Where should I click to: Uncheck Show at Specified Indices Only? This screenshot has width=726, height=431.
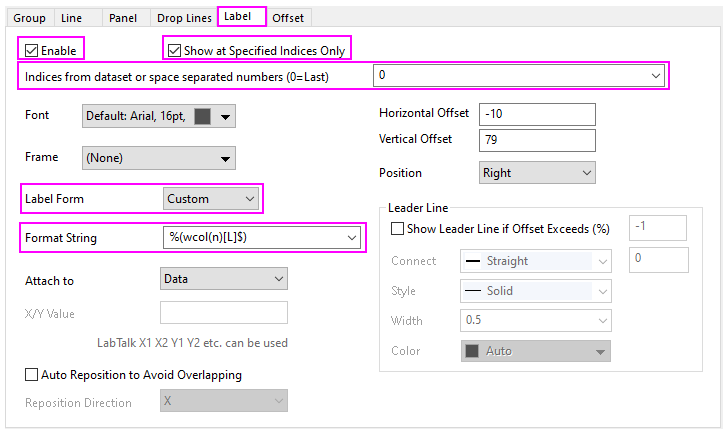[x=174, y=50]
